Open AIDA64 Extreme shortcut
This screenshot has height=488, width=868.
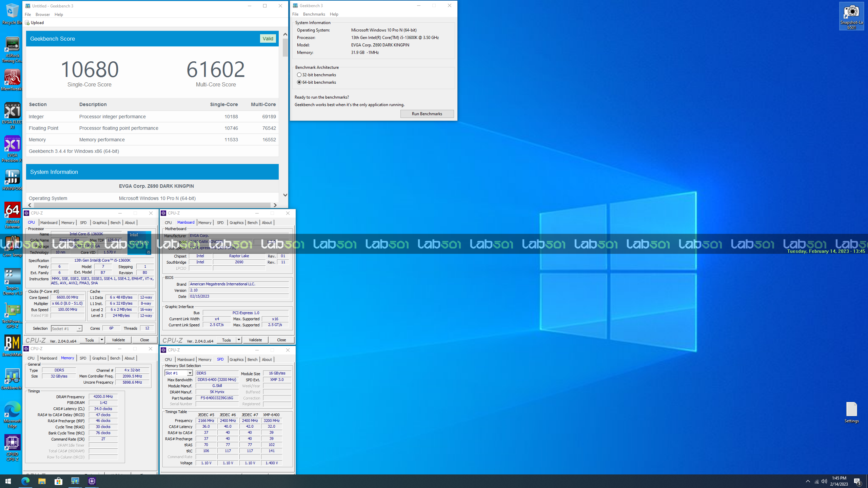[12, 215]
